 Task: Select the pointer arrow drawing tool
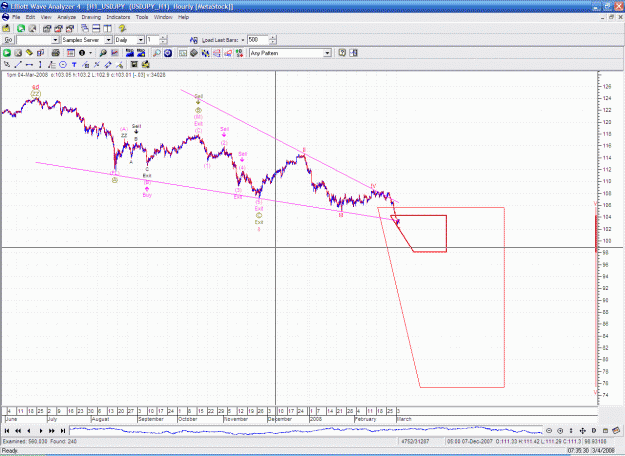tap(7, 65)
